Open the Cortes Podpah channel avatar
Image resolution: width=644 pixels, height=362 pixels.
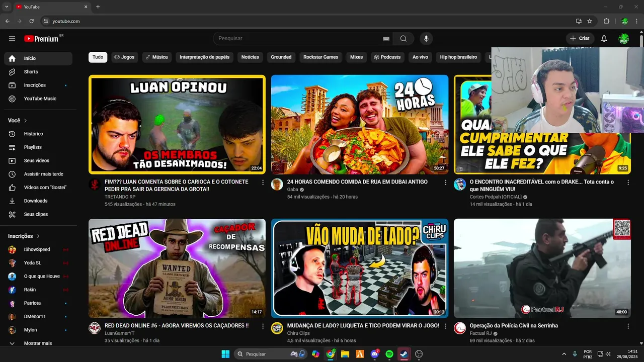(460, 184)
